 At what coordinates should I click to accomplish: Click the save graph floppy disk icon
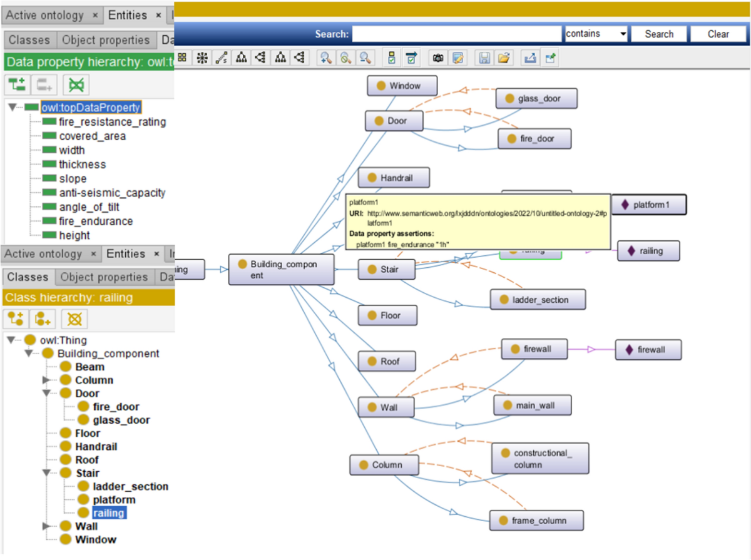coord(484,58)
